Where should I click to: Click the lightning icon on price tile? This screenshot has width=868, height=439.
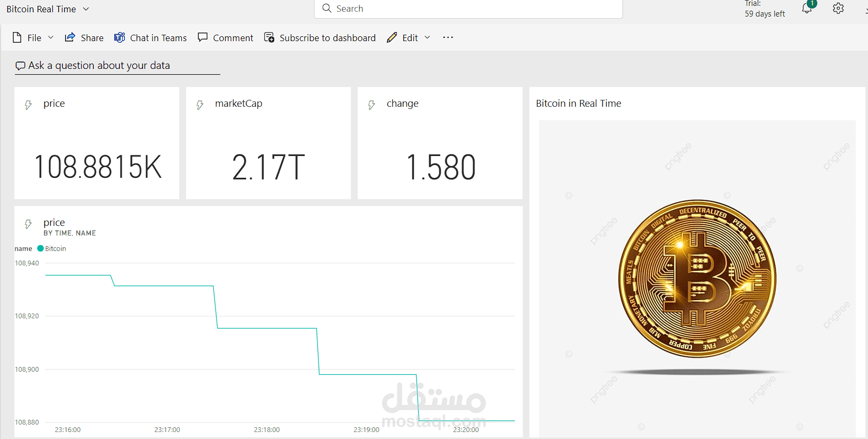(x=28, y=105)
